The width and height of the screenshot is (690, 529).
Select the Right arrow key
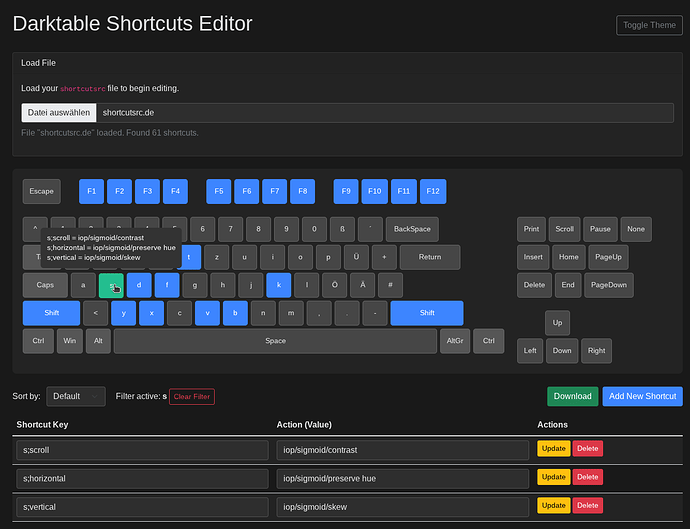596,351
